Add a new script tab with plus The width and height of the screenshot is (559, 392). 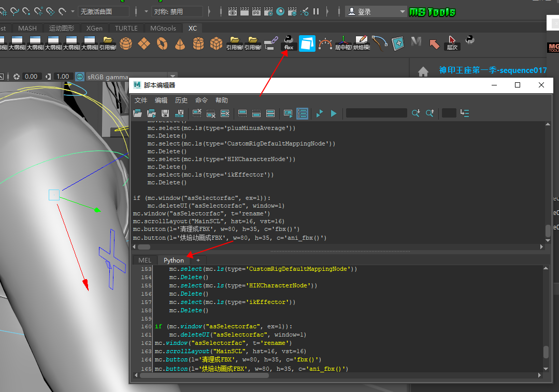pyautogui.click(x=198, y=260)
